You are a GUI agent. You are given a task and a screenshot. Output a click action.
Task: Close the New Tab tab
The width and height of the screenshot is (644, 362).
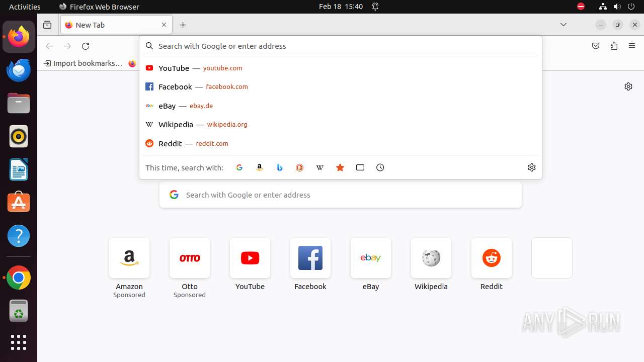click(x=164, y=25)
